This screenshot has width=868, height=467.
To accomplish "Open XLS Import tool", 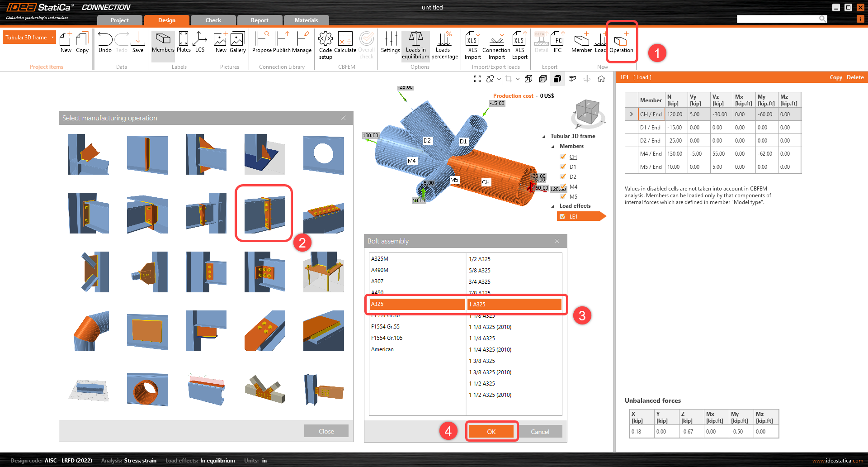I will 472,44.
